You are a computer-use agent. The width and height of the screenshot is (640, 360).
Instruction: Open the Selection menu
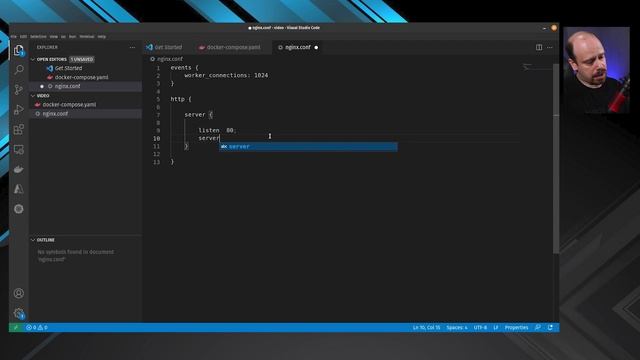click(x=38, y=36)
